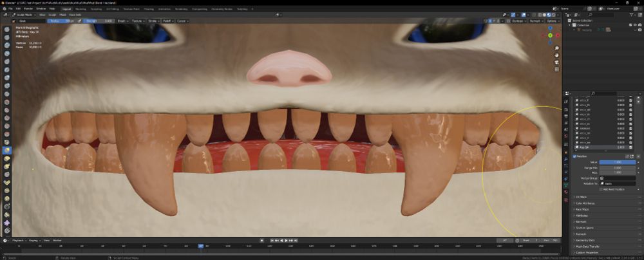Select the brush directly above the Grab tool
The height and width of the screenshot is (260, 644).
7,142
